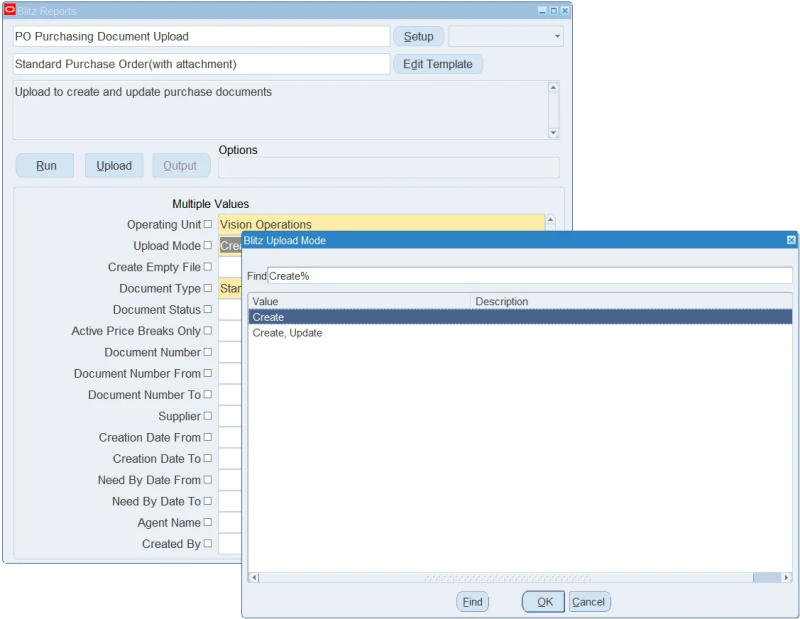Click the Oracle icon in Blitz Reports title bar
The height and width of the screenshot is (619, 800).
[x=9, y=10]
